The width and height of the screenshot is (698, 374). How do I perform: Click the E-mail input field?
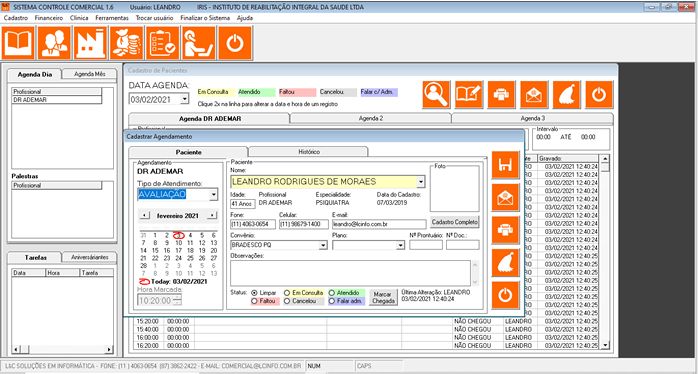pos(379,224)
